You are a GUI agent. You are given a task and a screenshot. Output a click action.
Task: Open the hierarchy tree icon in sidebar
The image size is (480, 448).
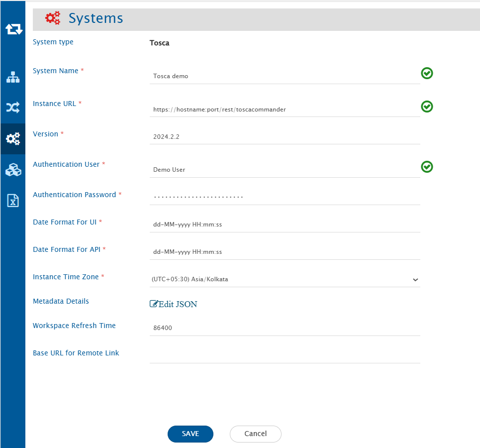pos(13,77)
